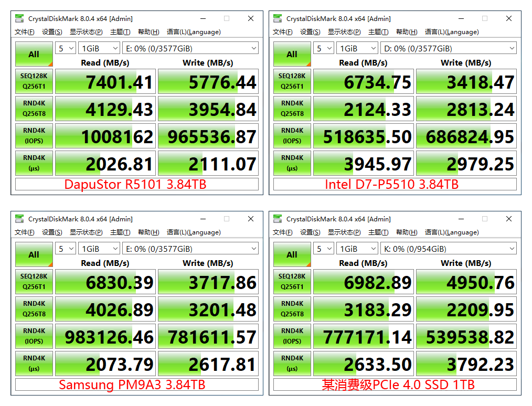
Task: Click the CrystalDiskMark app icon in the DapuStor window
Action: (x=20, y=18)
